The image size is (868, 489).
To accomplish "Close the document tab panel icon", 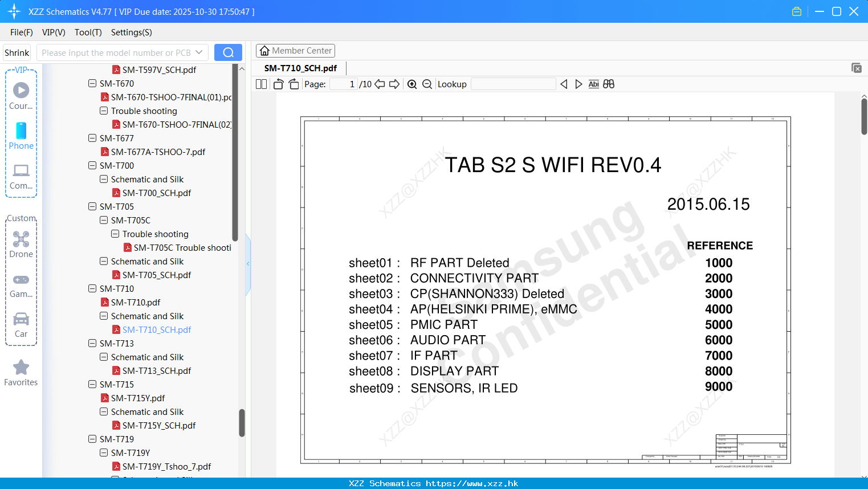I will 857,68.
